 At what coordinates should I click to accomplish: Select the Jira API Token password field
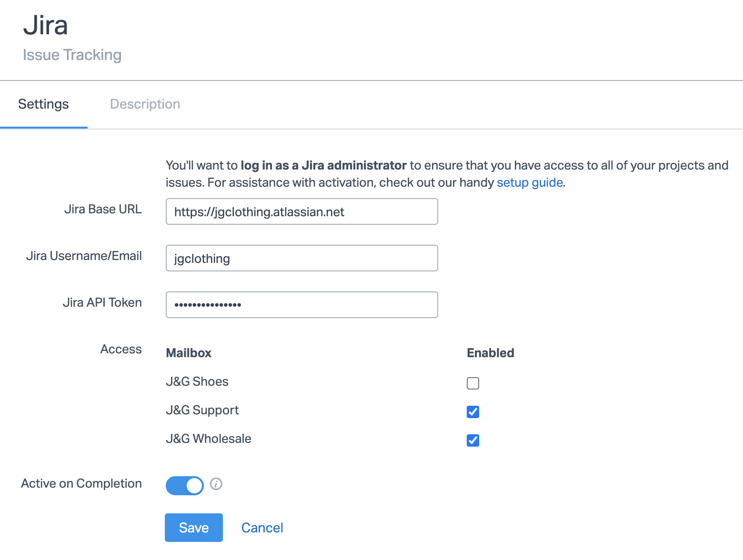tap(301, 305)
